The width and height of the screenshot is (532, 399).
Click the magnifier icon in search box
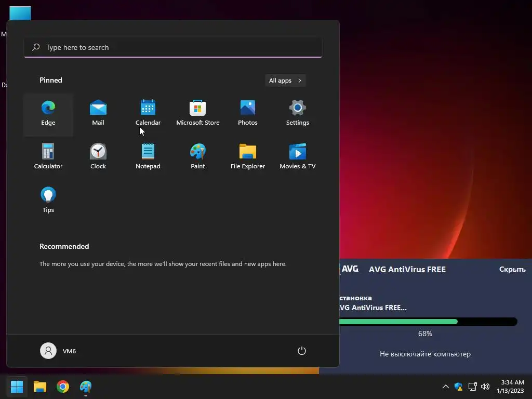36,47
